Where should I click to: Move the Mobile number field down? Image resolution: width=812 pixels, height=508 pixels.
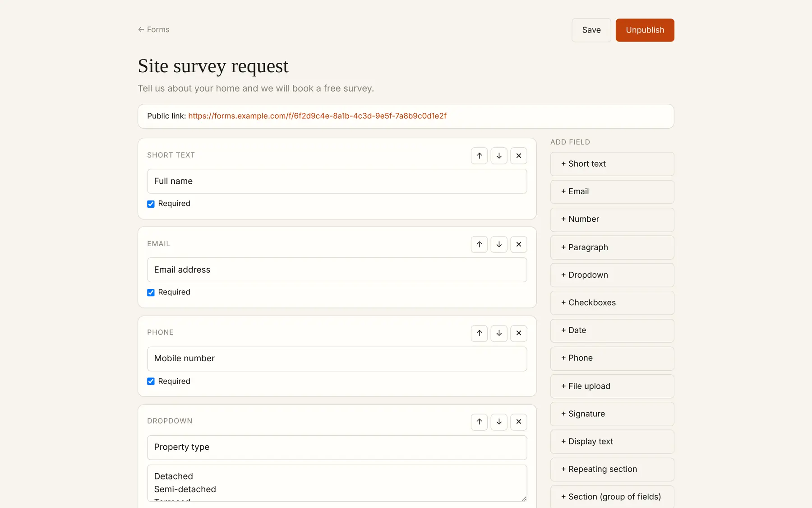click(x=499, y=333)
